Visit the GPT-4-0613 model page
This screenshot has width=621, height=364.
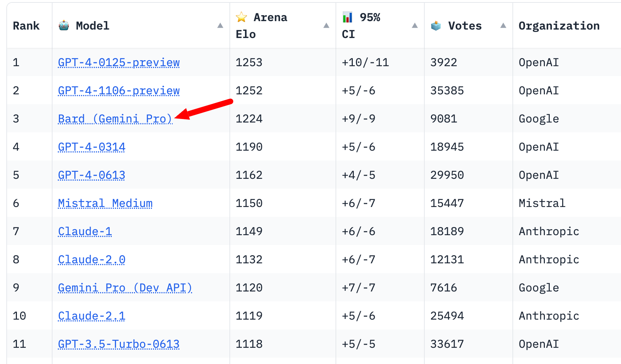[x=92, y=175]
